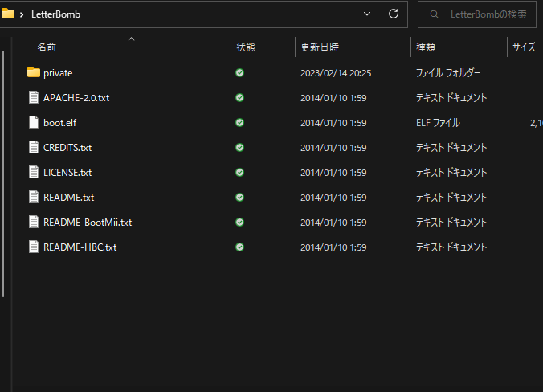543x392 pixels.
Task: Sort by the 状態 column header
Action: click(246, 47)
